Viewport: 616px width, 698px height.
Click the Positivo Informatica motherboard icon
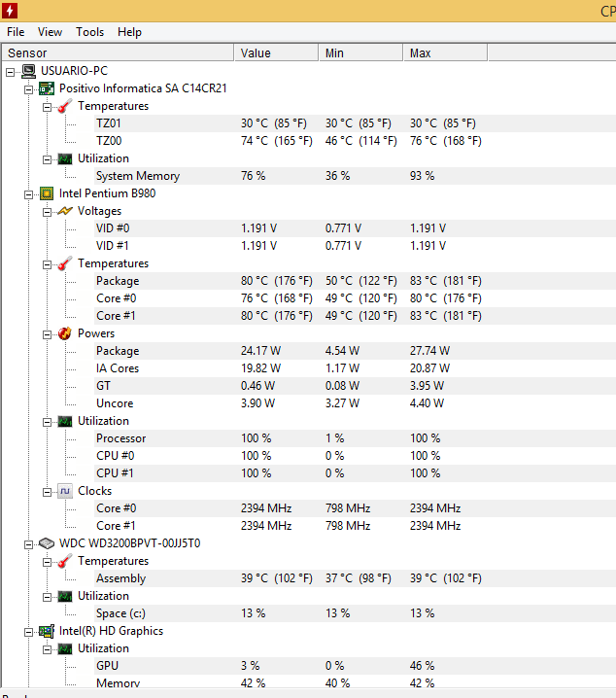[47, 88]
